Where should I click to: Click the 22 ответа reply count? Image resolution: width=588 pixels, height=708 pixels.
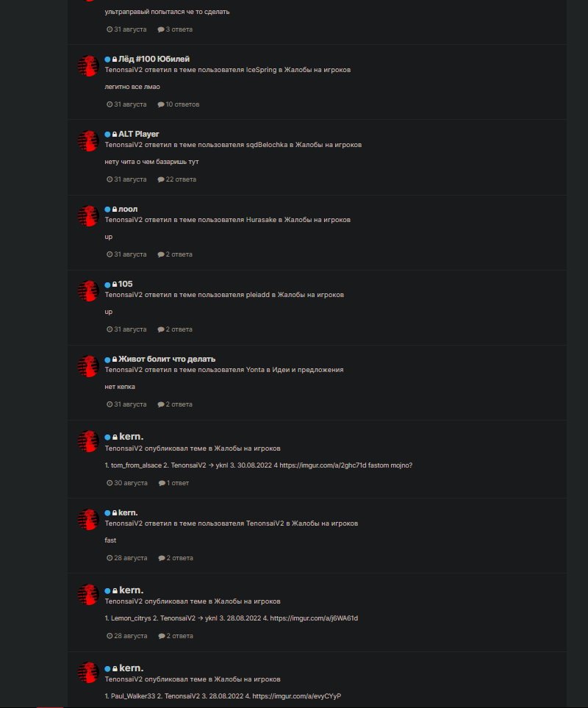pyautogui.click(x=181, y=179)
